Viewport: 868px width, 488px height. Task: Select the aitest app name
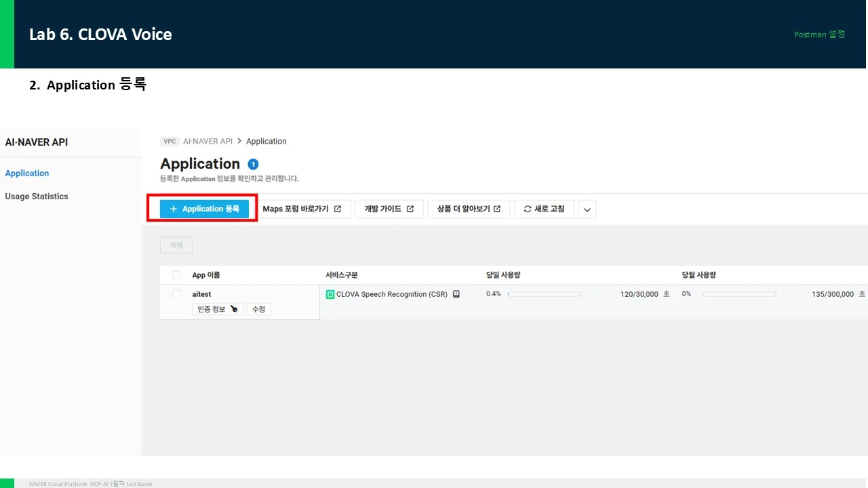201,294
